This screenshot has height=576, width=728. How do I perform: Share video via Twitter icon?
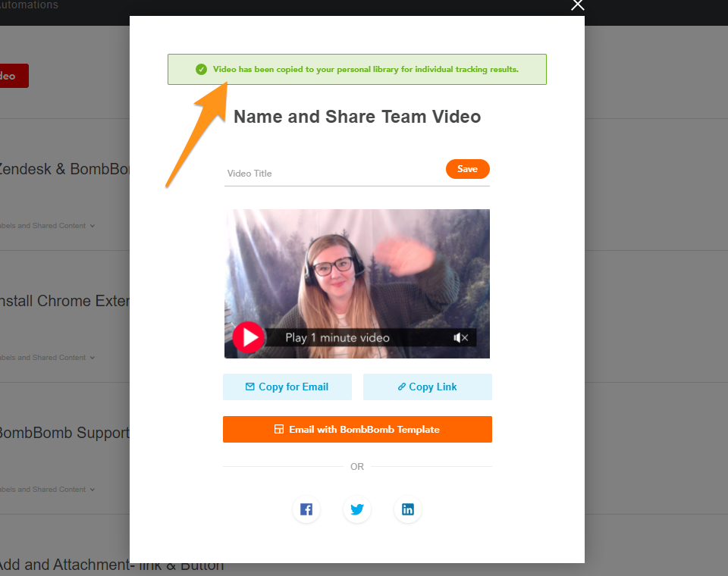pos(357,509)
